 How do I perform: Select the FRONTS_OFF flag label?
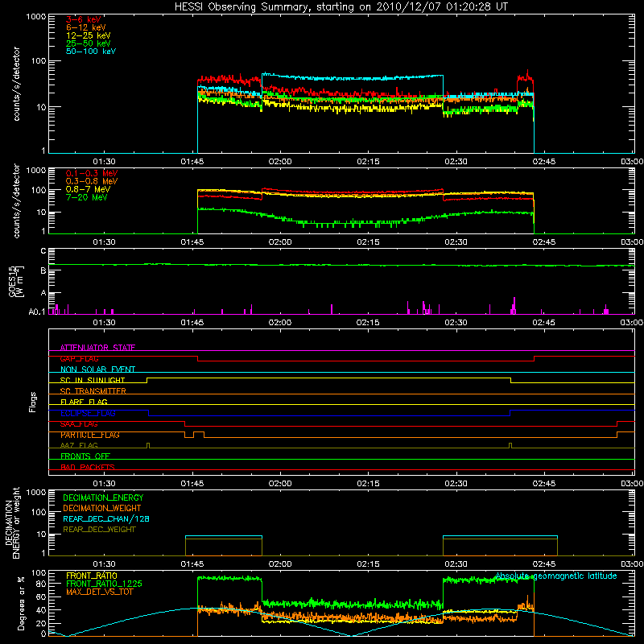point(85,456)
